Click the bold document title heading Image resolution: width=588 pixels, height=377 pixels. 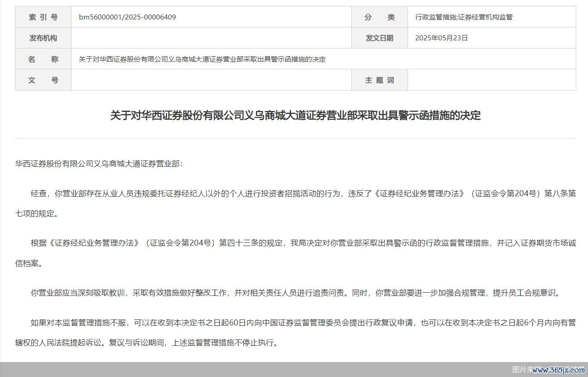pos(295,115)
